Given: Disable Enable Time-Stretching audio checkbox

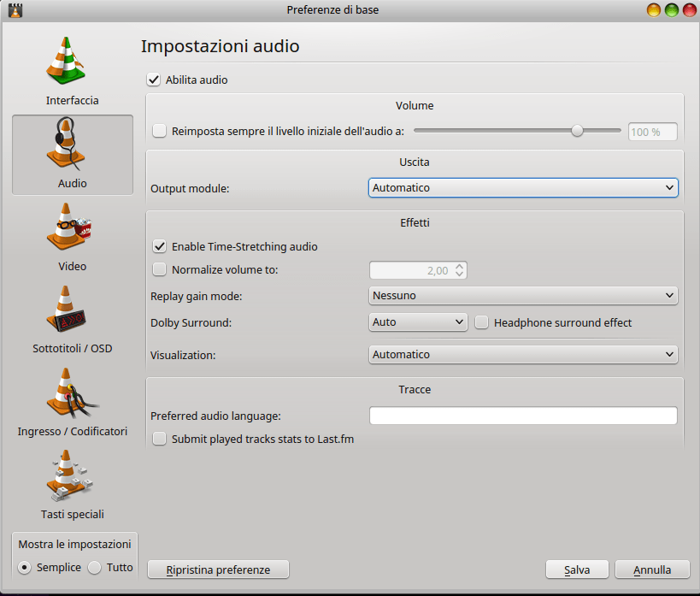Looking at the screenshot, I should click(159, 246).
